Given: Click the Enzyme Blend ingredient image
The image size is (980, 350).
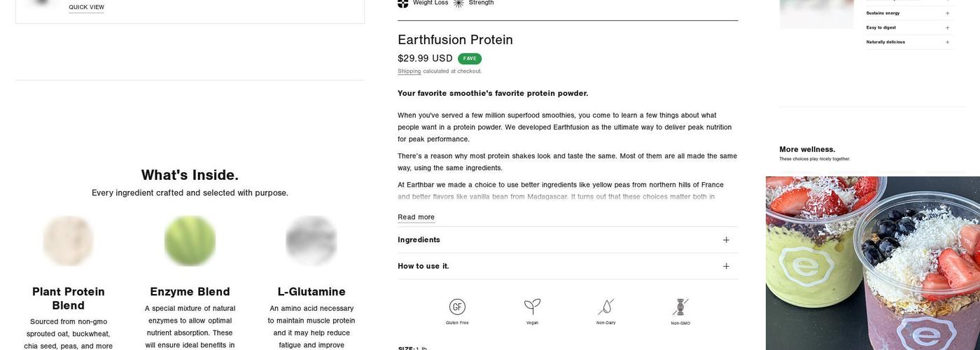Looking at the screenshot, I should coord(190,241).
